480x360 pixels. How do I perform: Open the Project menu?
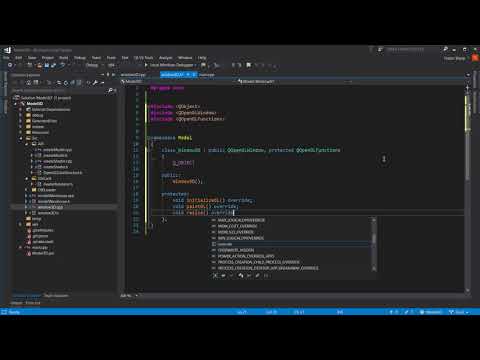(48, 58)
